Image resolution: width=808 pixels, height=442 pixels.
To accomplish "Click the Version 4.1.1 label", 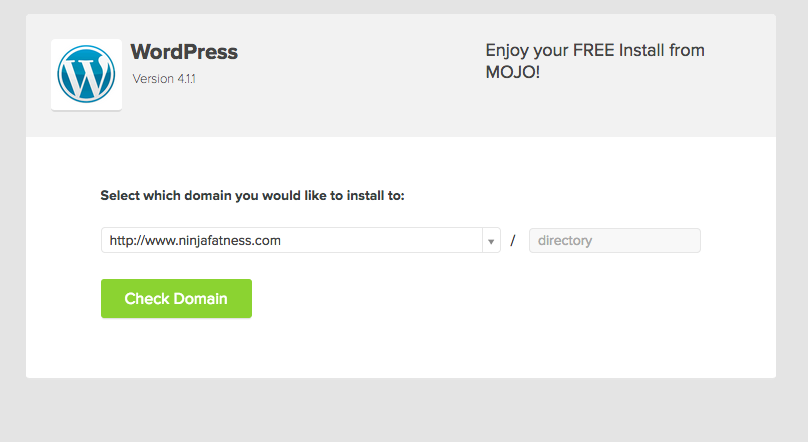I will 164,79.
